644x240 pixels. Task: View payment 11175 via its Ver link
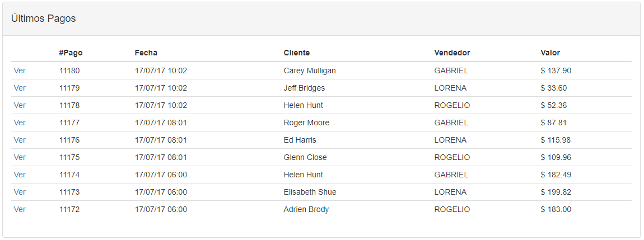20,157
